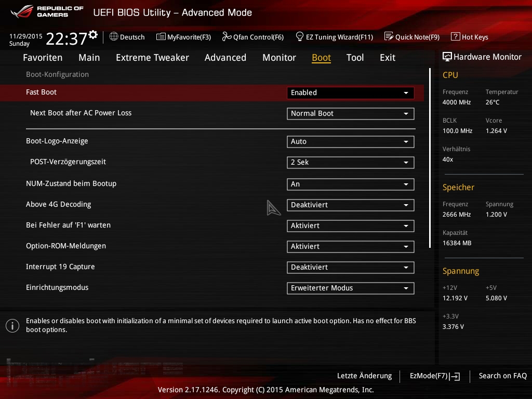Expand the Above 4G Decoding dropdown

(x=351, y=205)
